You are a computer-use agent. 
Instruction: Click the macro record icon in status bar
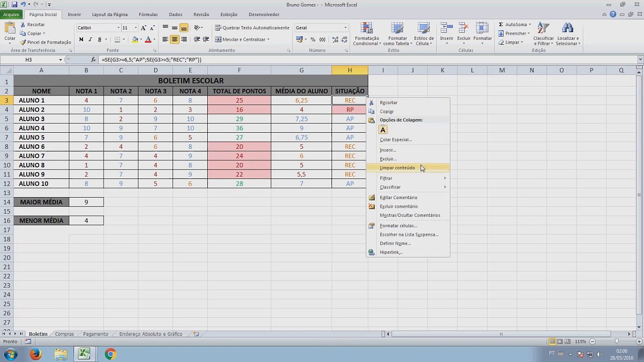click(x=28, y=341)
